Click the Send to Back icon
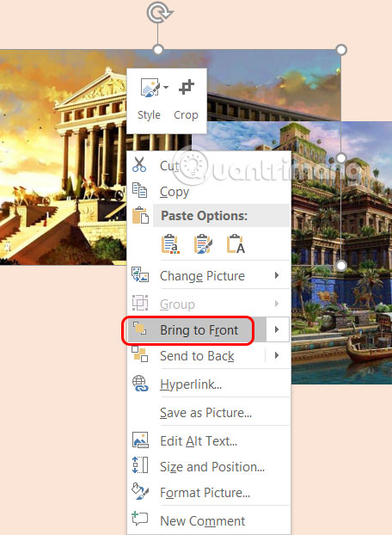 click(x=140, y=354)
